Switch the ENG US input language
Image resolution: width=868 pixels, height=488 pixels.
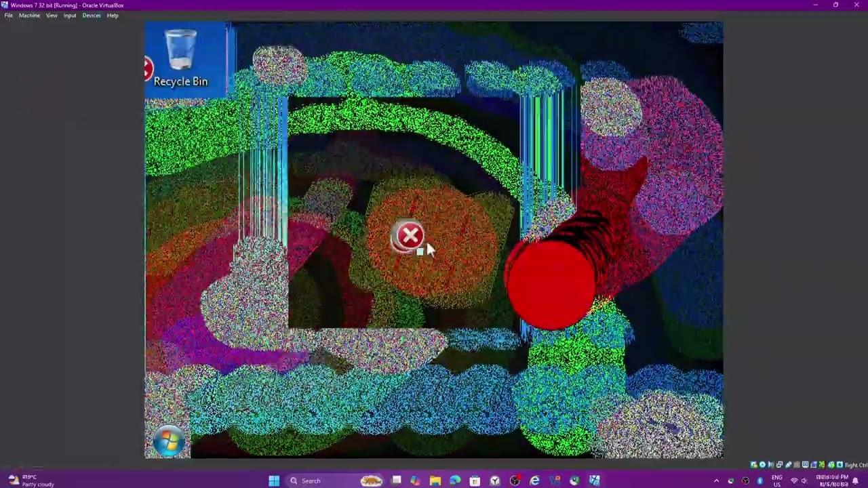pyautogui.click(x=777, y=481)
